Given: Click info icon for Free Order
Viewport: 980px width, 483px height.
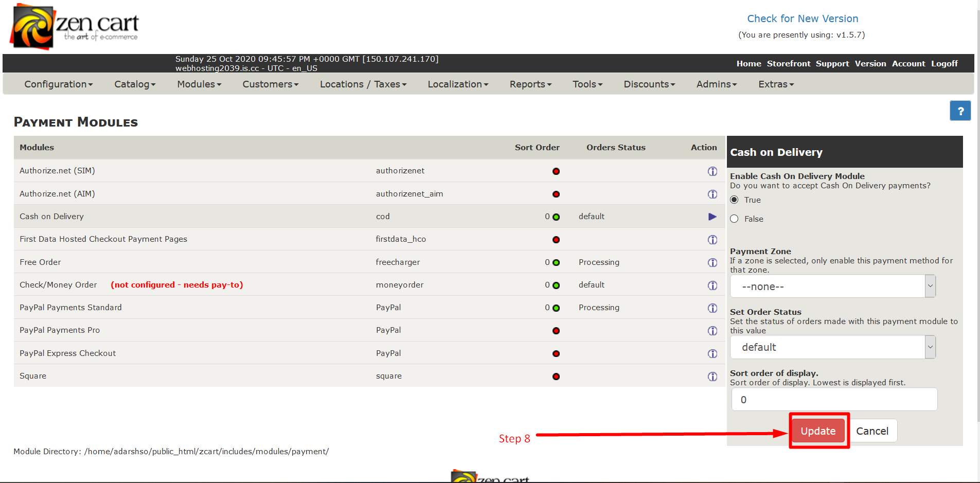Looking at the screenshot, I should click(x=712, y=262).
